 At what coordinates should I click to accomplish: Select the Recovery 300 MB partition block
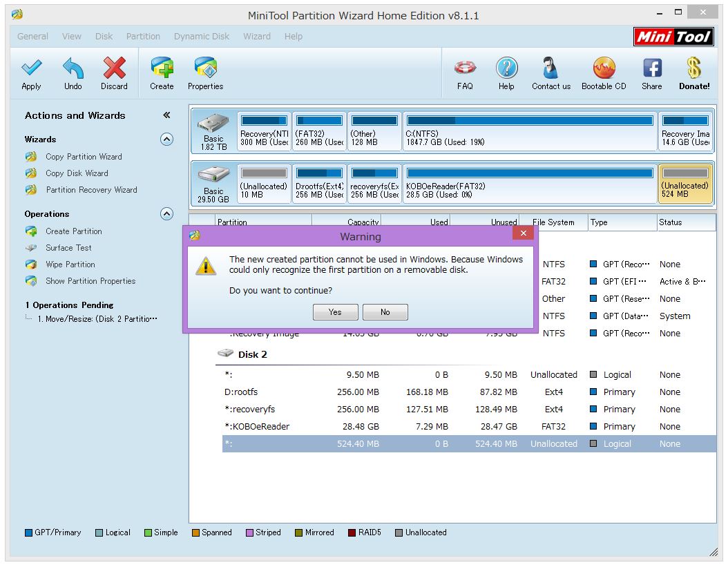click(x=264, y=131)
